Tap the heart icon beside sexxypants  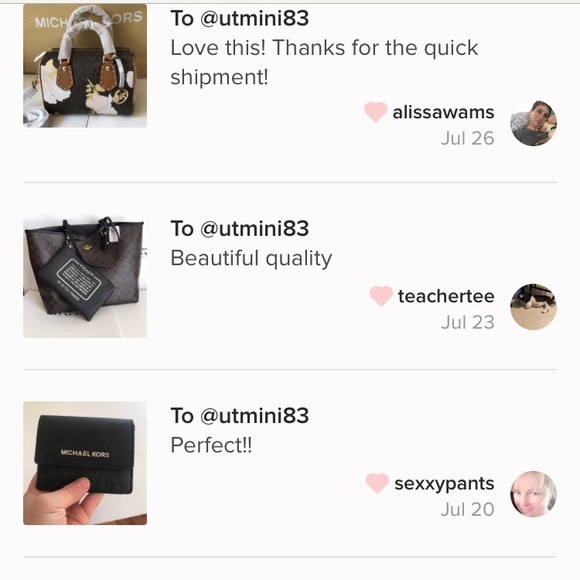(x=377, y=483)
